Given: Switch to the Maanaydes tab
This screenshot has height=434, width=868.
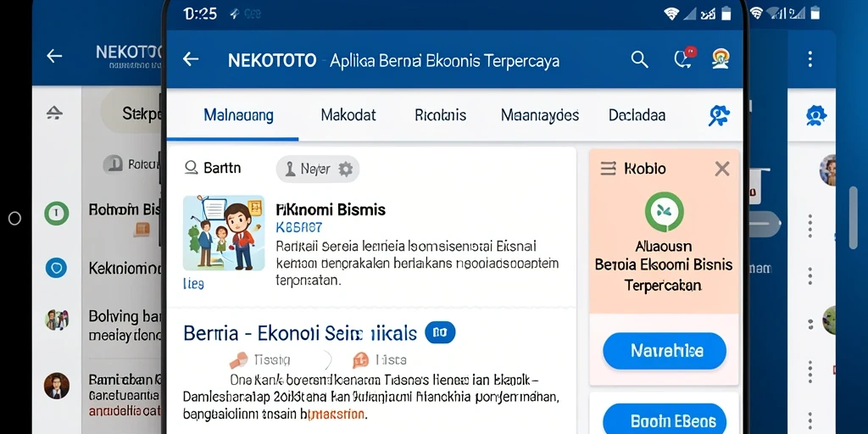Looking at the screenshot, I should coord(540,115).
